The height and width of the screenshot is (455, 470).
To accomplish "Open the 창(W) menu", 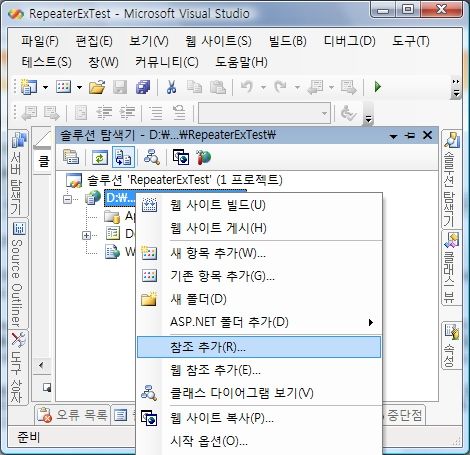I will [103, 62].
